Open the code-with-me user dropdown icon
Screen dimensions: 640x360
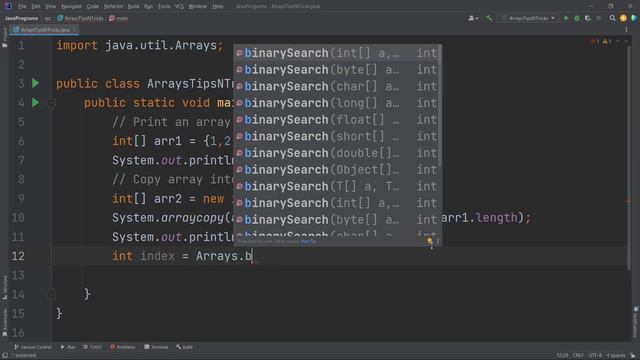pyautogui.click(x=473, y=18)
